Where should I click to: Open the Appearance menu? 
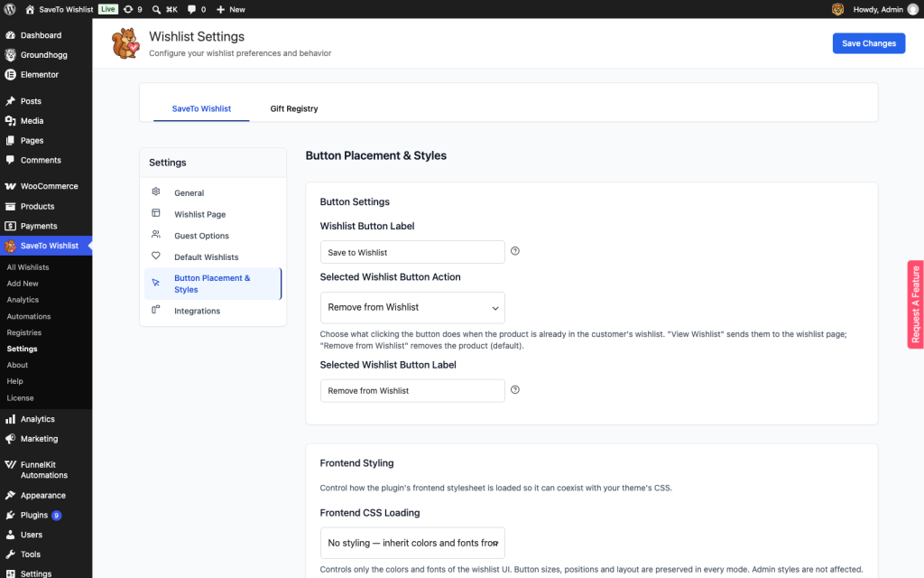point(46,496)
